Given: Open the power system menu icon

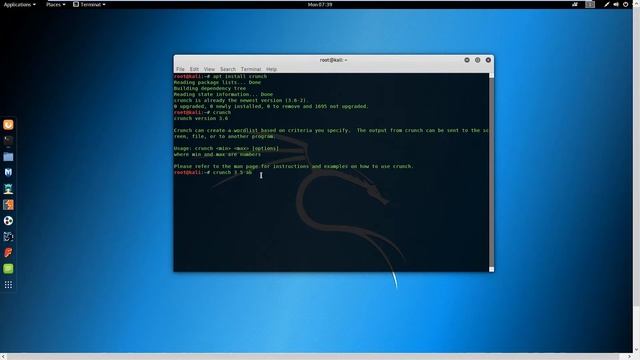Looking at the screenshot, I should click(625, 4).
